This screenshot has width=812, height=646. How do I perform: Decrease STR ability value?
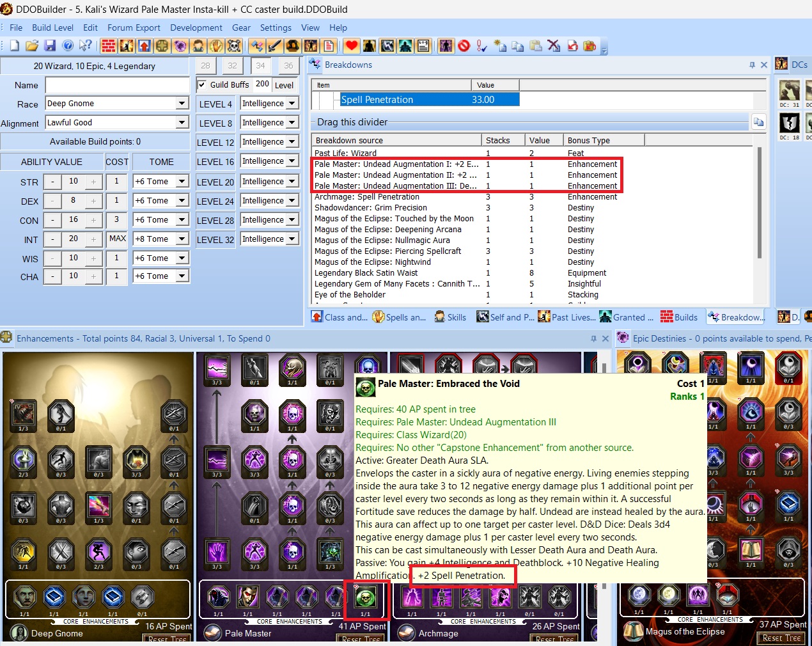tap(52, 182)
